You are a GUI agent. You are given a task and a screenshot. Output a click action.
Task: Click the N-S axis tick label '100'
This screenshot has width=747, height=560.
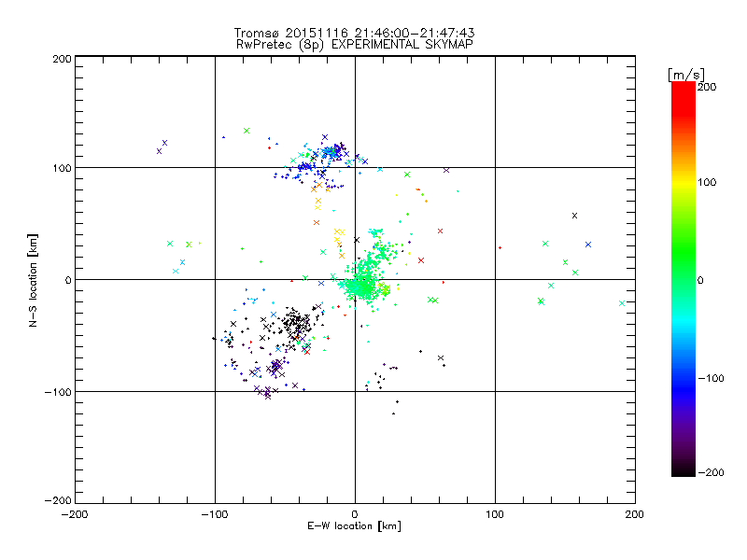[62, 168]
